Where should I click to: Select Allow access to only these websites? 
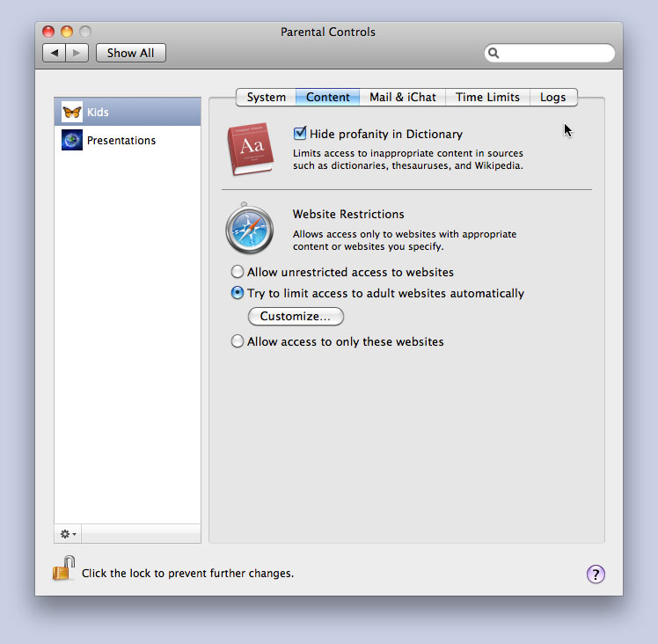click(x=238, y=341)
